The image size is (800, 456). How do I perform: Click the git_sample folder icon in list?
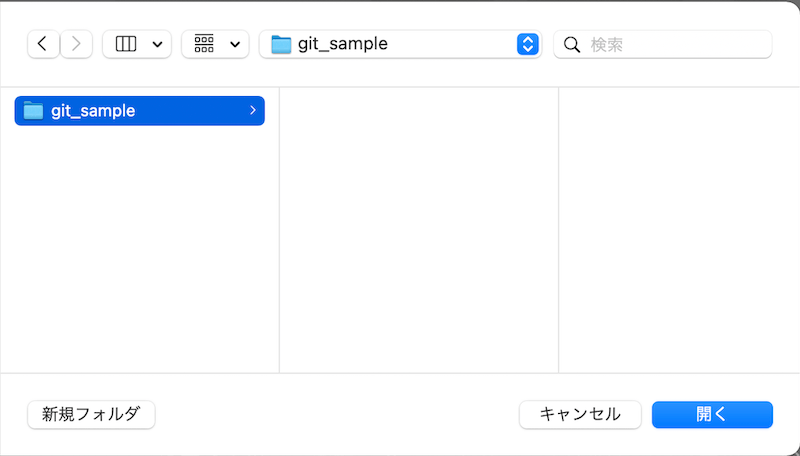tap(34, 111)
